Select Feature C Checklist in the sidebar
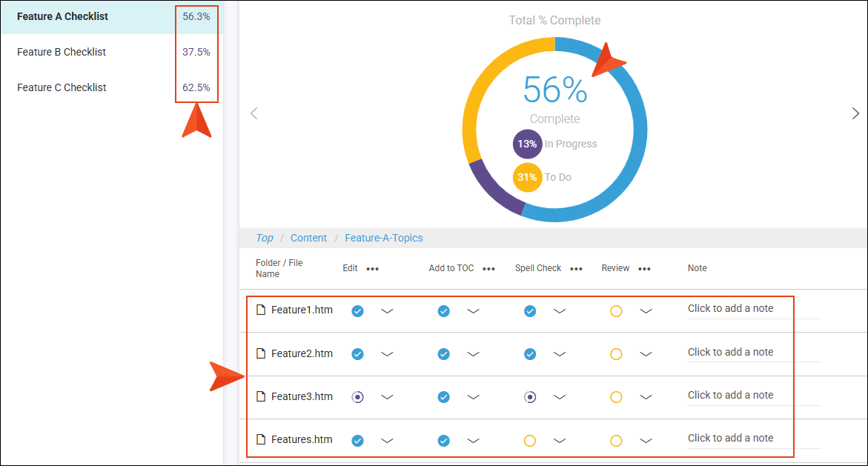868x466 pixels. point(62,87)
